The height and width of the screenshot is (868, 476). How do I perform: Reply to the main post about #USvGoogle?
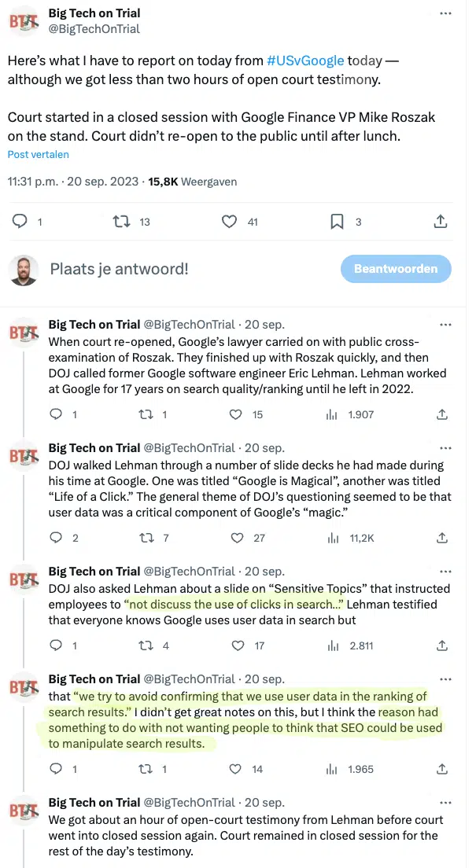pos(20,222)
